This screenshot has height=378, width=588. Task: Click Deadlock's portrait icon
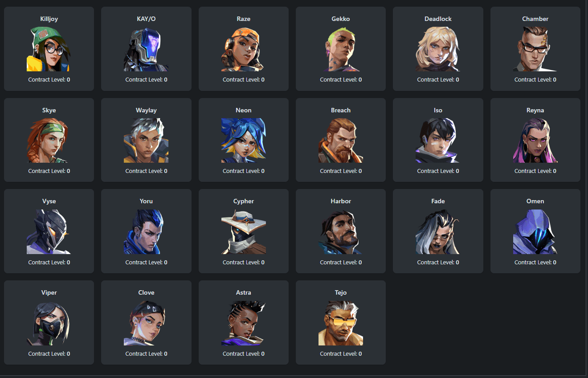tap(438, 49)
